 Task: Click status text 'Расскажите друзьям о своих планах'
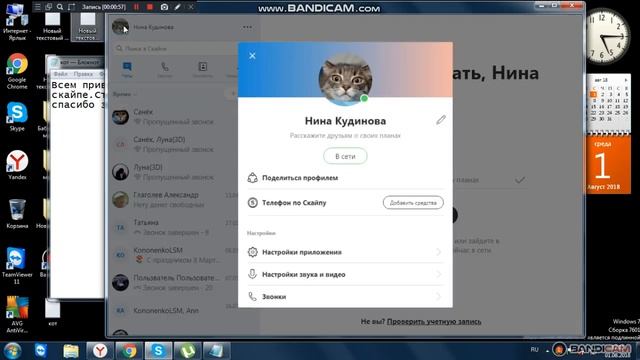tap(345, 136)
